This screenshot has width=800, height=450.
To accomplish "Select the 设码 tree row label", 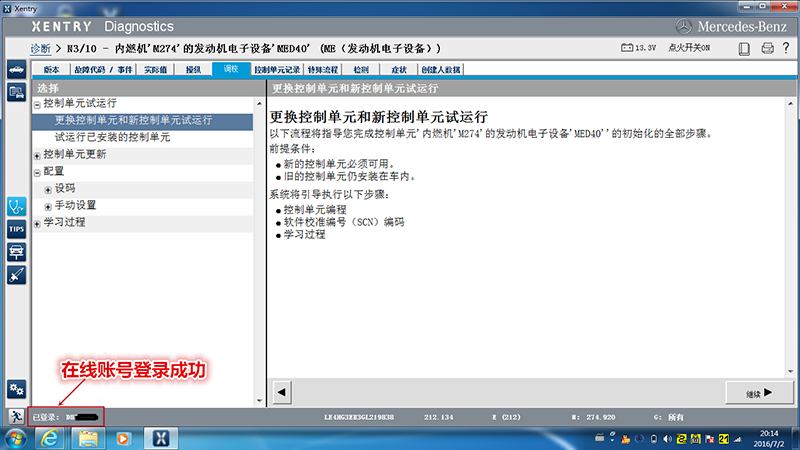I will 65,188.
